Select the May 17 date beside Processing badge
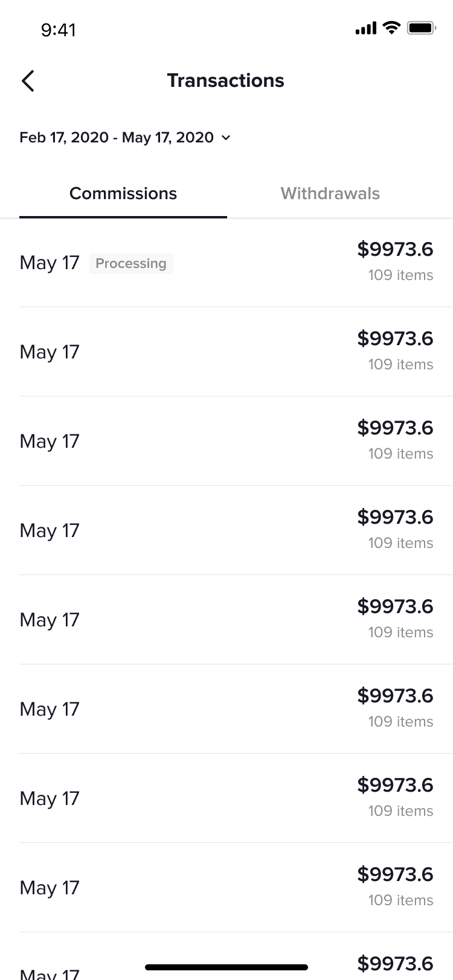This screenshot has height=980, width=453. 50,263
